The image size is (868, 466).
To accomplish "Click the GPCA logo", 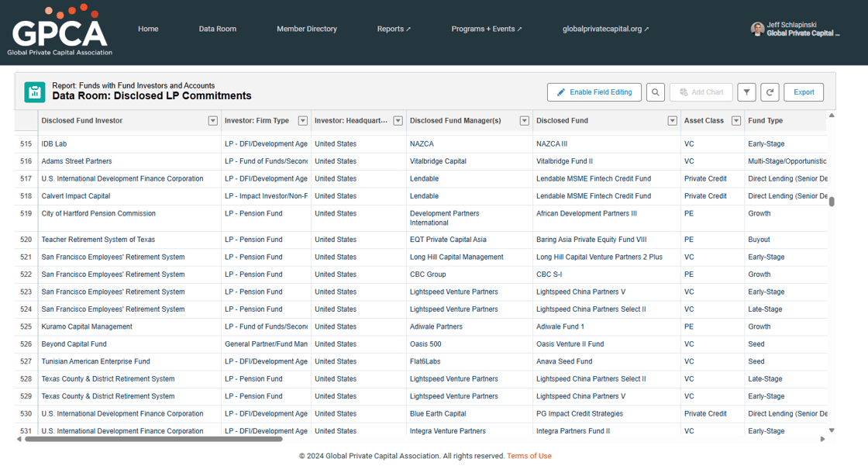I will 60,32.
